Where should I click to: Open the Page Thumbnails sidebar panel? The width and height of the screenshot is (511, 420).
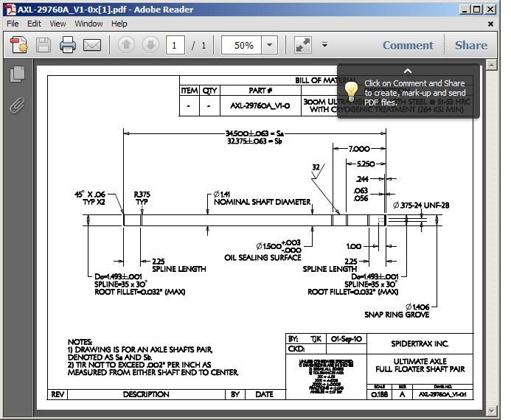click(x=17, y=74)
